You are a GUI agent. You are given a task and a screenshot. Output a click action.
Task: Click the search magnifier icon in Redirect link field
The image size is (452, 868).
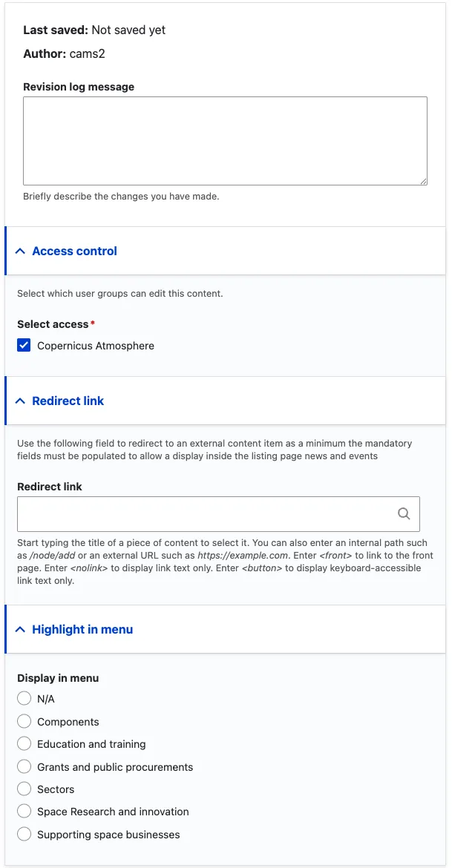pos(404,513)
